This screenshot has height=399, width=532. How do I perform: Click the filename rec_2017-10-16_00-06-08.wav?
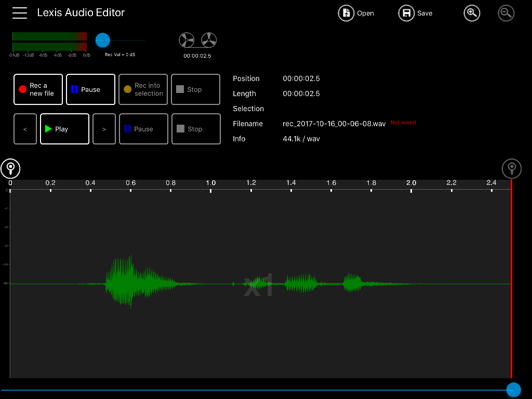point(334,124)
